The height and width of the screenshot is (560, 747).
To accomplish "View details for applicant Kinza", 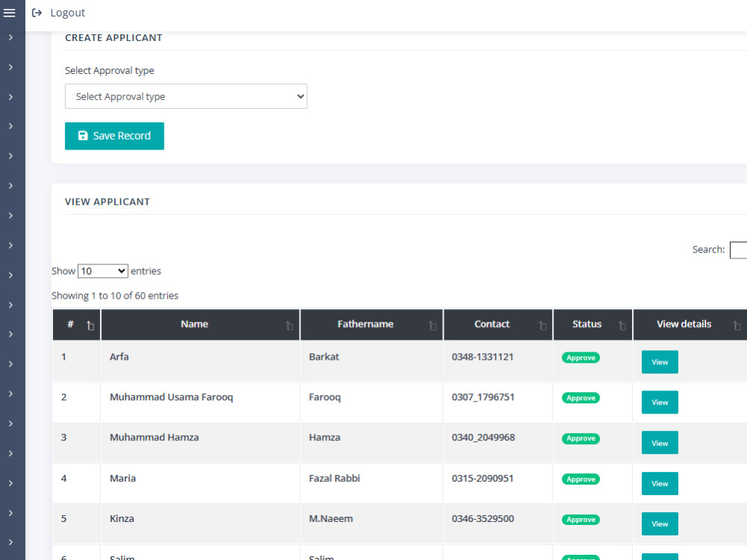I will tap(660, 524).
